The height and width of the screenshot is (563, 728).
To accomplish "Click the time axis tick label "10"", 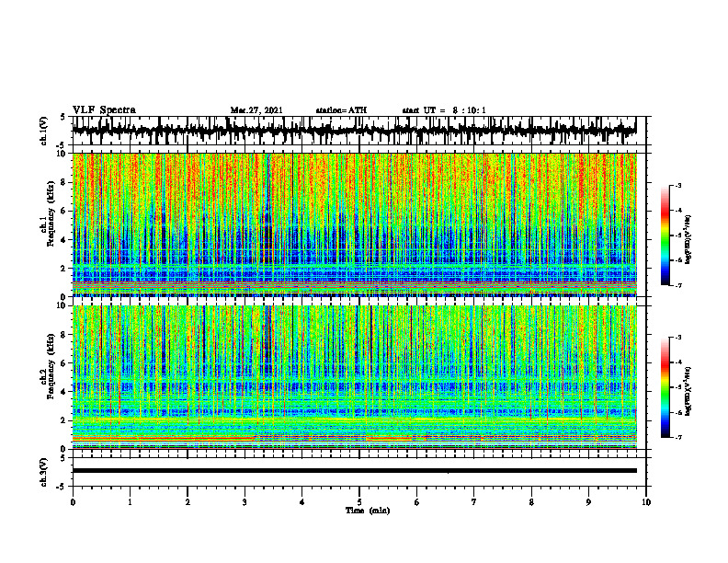I will [x=646, y=502].
